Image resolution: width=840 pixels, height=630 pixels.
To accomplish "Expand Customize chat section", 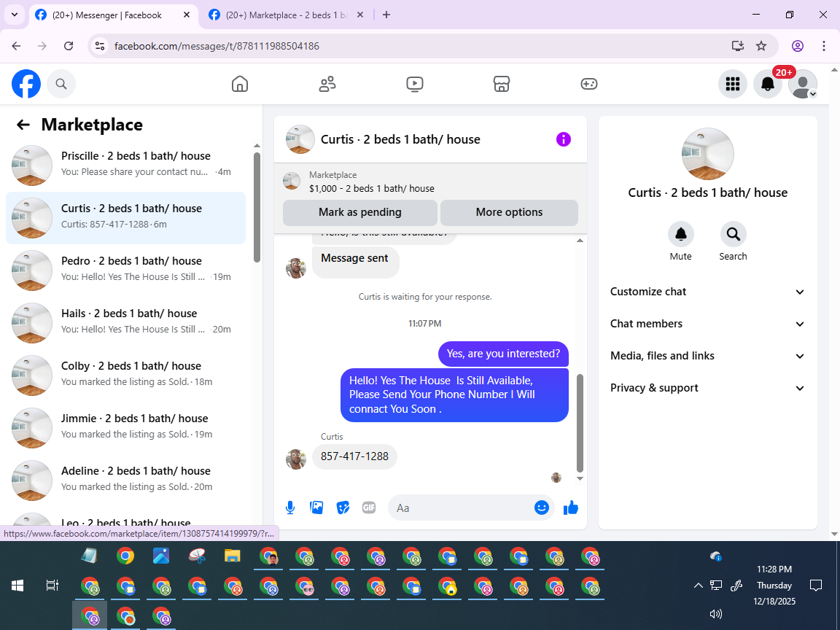I will click(708, 292).
